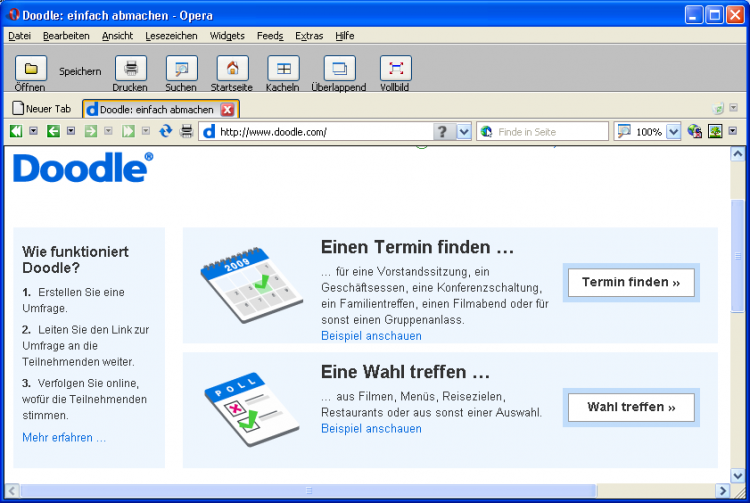Viewport: 750px width, 503px height.
Task: Expand the address bar URL dropdown
Action: click(x=464, y=131)
